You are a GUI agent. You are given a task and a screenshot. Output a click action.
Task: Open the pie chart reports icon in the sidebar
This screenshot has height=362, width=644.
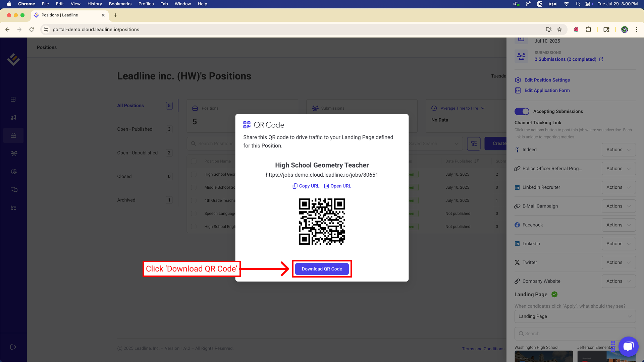14,172
